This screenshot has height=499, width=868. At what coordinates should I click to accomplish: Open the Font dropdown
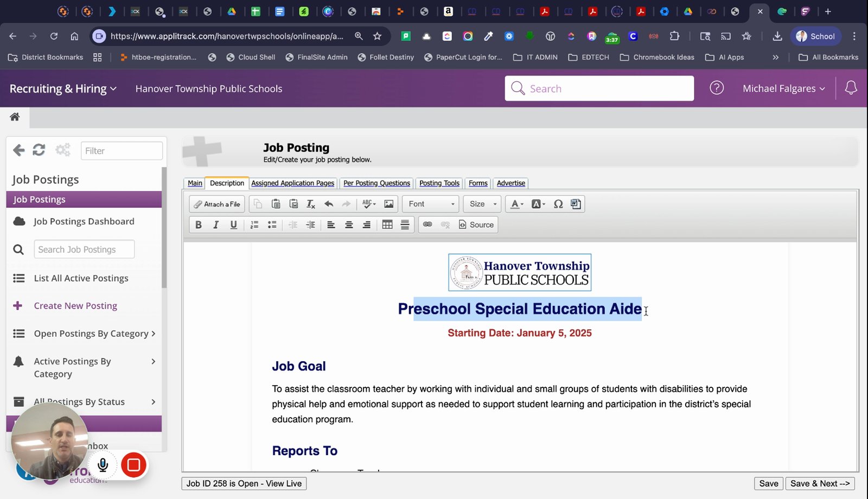pyautogui.click(x=431, y=204)
